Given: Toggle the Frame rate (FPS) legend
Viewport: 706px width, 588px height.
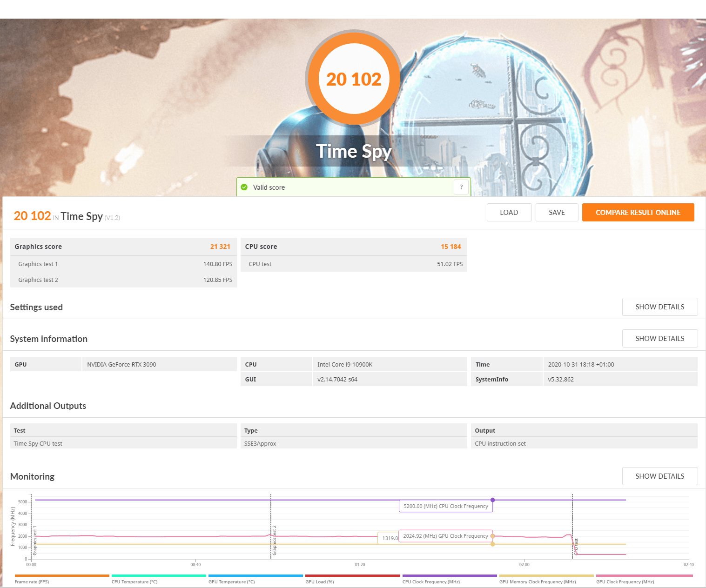Looking at the screenshot, I should (x=62, y=579).
